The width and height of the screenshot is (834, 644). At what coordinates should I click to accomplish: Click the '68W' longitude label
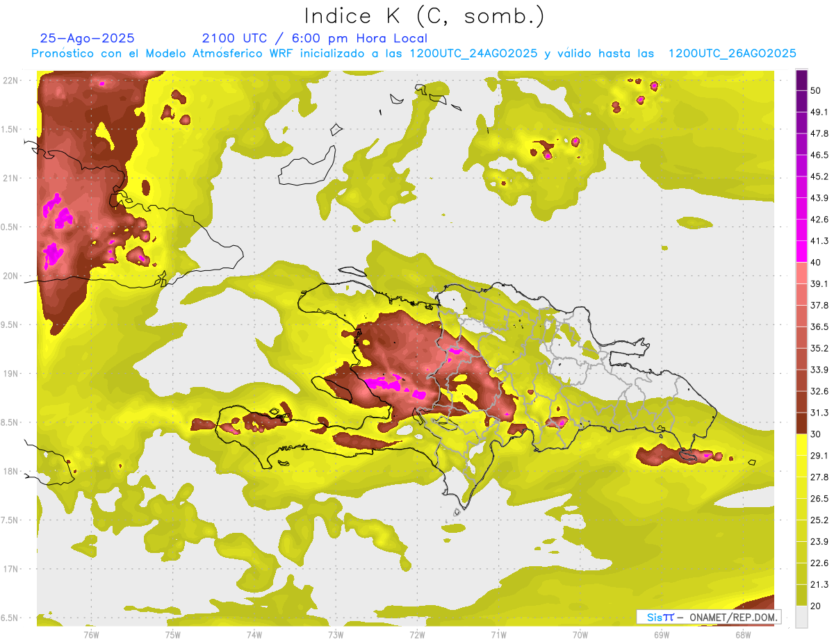tap(743, 634)
